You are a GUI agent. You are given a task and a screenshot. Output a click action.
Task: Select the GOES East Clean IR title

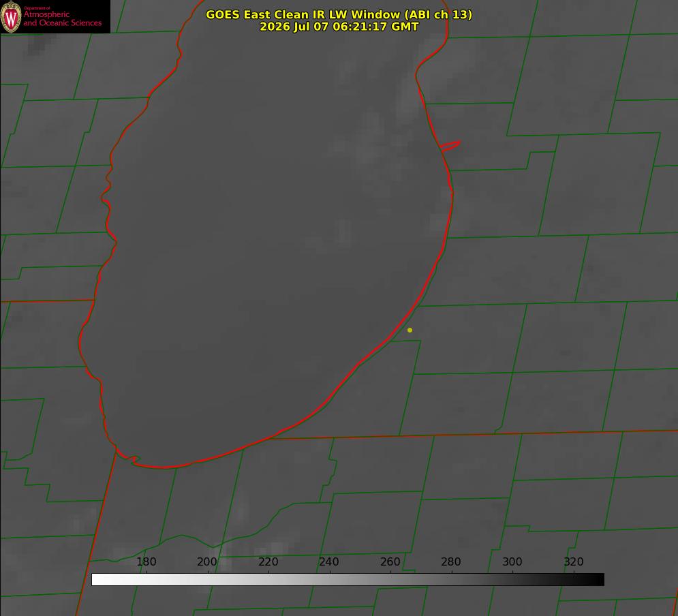pyautogui.click(x=339, y=14)
